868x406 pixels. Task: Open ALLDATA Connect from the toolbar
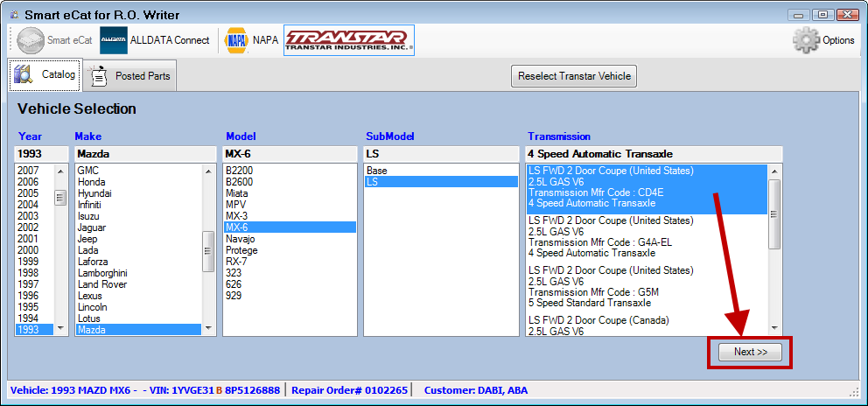[114, 40]
